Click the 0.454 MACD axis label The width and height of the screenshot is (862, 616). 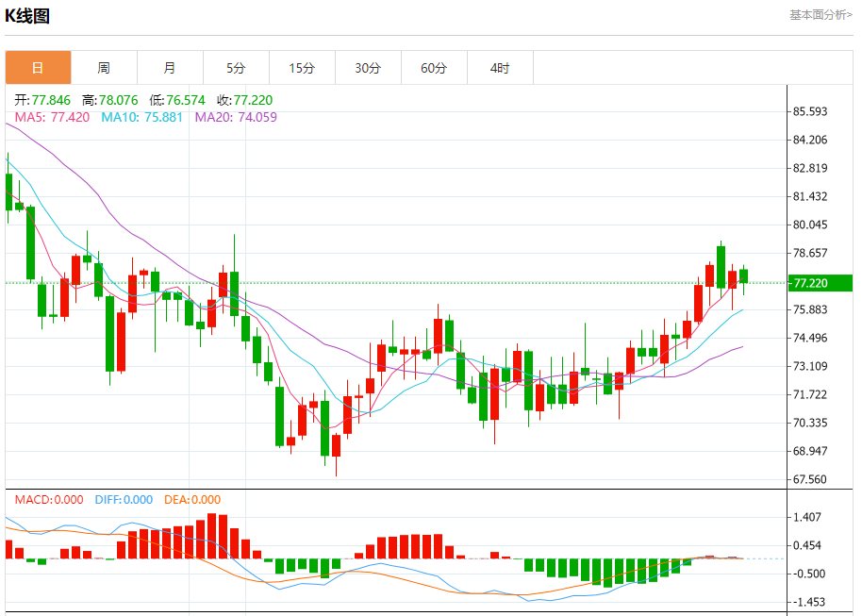point(807,545)
